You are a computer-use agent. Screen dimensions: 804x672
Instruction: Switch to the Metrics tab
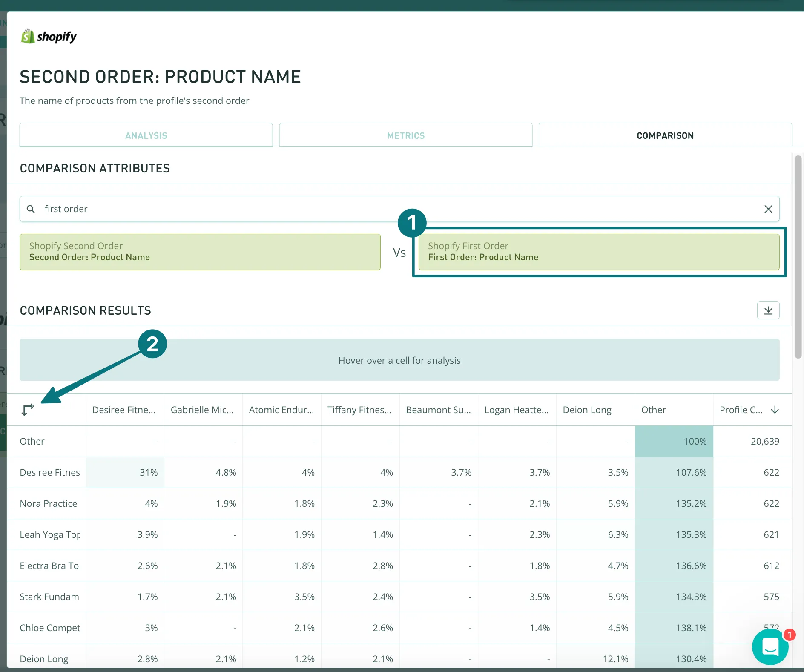point(405,135)
